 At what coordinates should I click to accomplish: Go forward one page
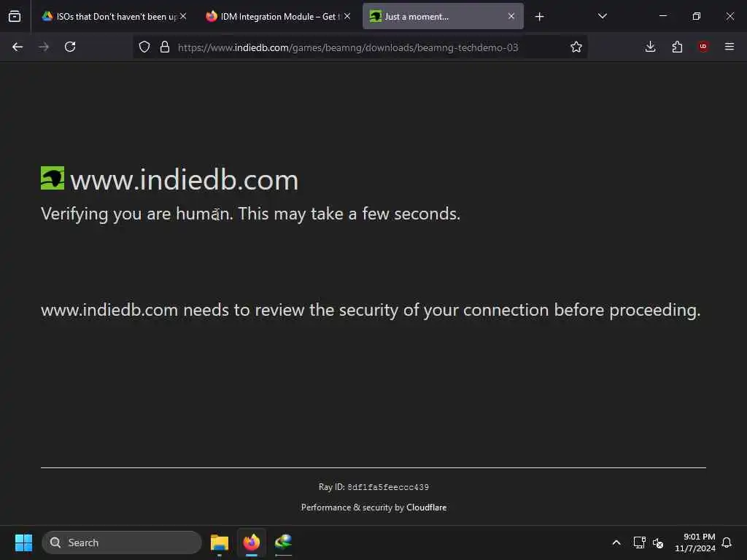[x=44, y=47]
